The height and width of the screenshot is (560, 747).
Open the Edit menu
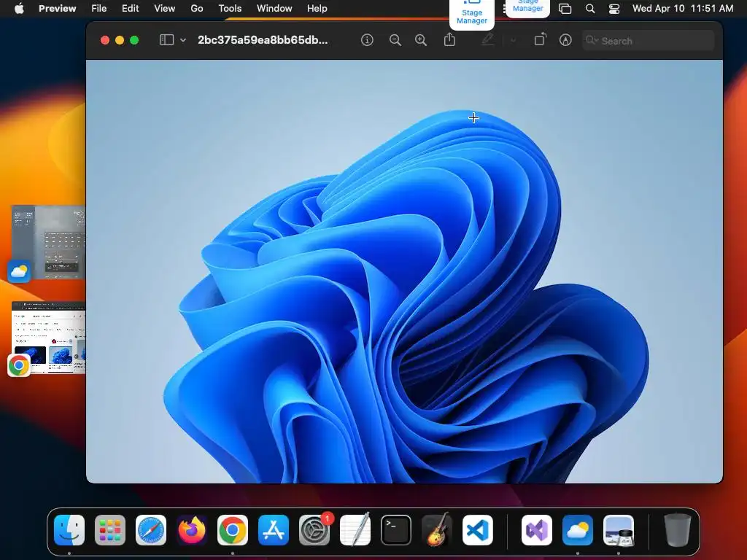[130, 8]
